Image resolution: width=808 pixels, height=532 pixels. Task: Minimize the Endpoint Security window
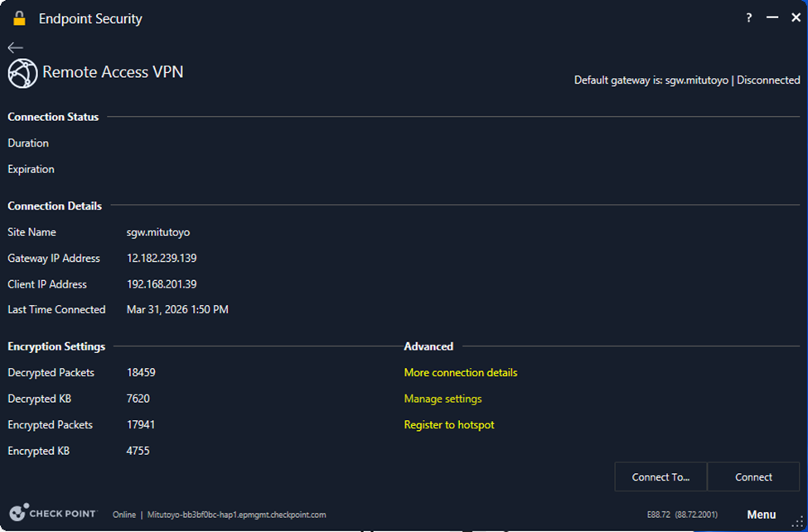(x=772, y=18)
